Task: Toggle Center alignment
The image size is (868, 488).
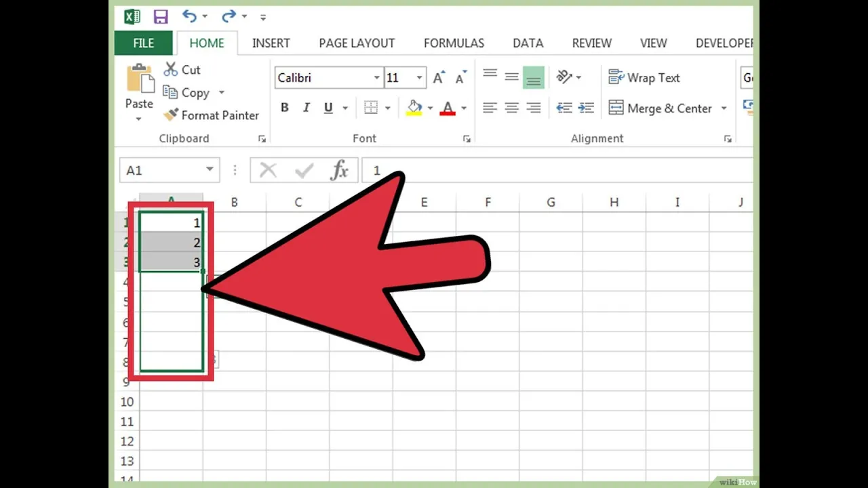Action: click(x=512, y=108)
